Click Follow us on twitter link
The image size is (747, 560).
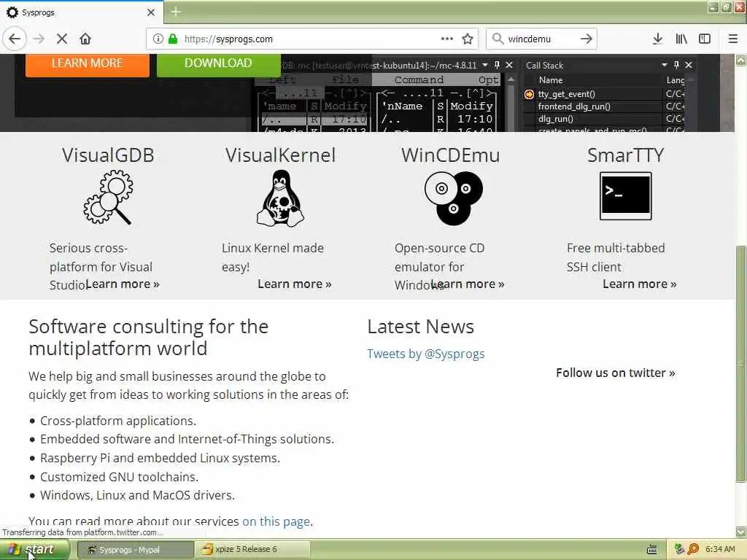(x=616, y=373)
